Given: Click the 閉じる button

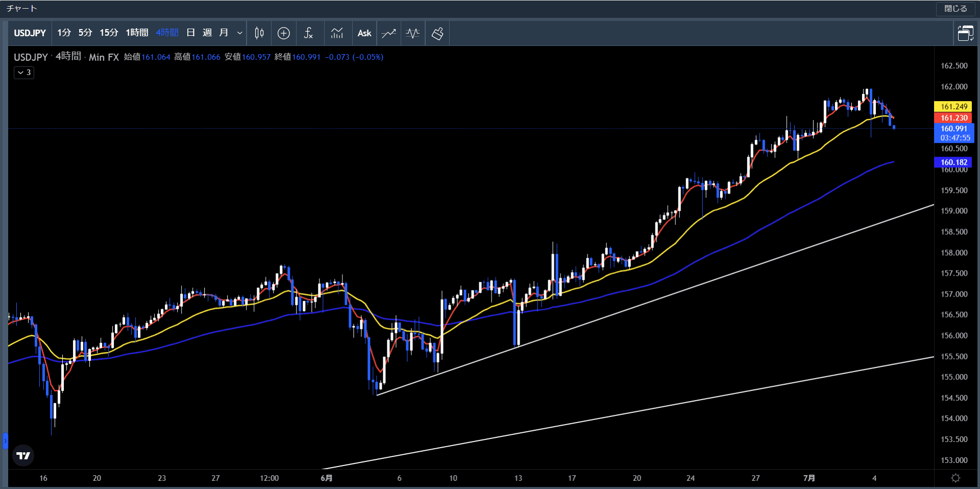Looking at the screenshot, I should tap(955, 9).
